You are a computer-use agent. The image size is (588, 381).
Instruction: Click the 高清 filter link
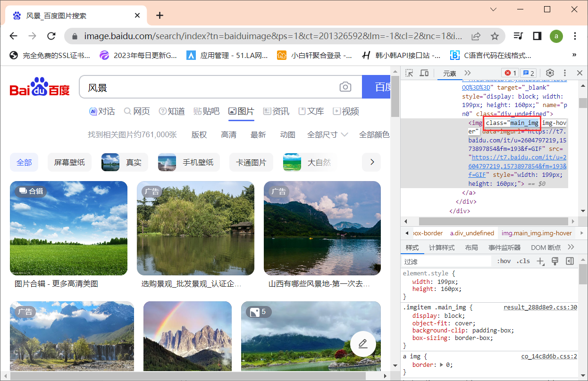click(229, 135)
